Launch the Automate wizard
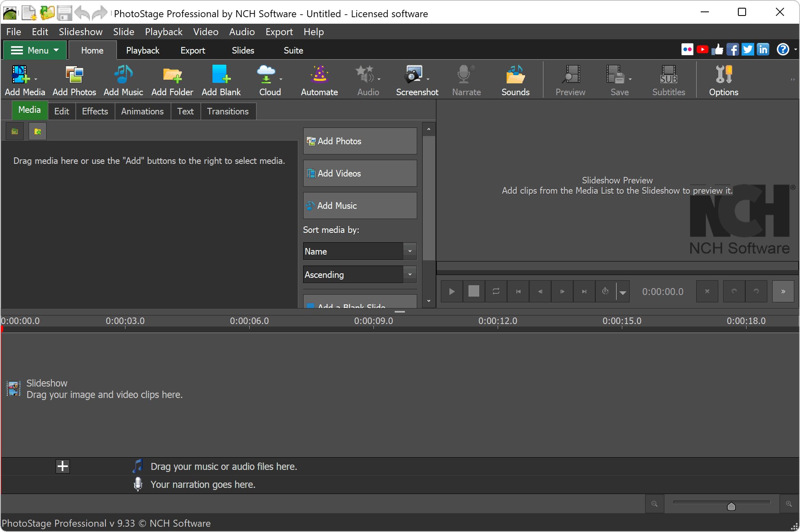Viewport: 800px width, 532px height. [x=319, y=80]
